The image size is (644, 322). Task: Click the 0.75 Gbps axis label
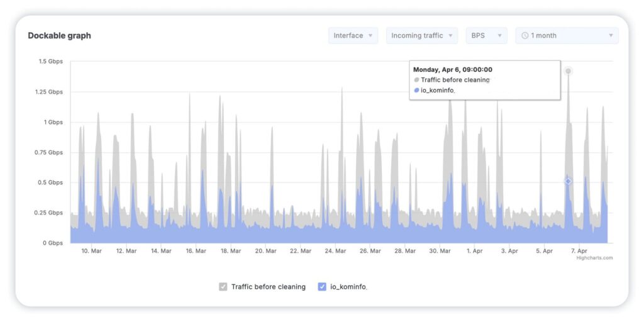click(x=49, y=152)
